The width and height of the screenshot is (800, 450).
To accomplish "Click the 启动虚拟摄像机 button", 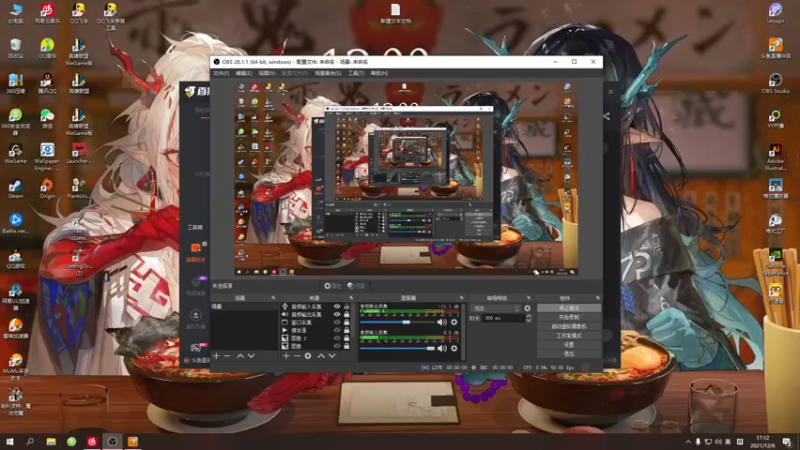I will point(568,327).
